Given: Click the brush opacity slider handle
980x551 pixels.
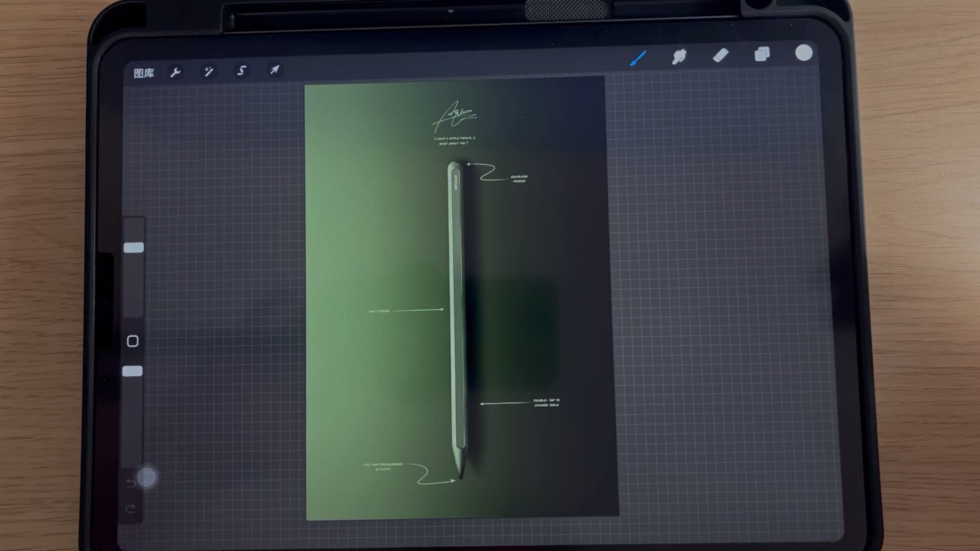Looking at the screenshot, I should (x=133, y=371).
